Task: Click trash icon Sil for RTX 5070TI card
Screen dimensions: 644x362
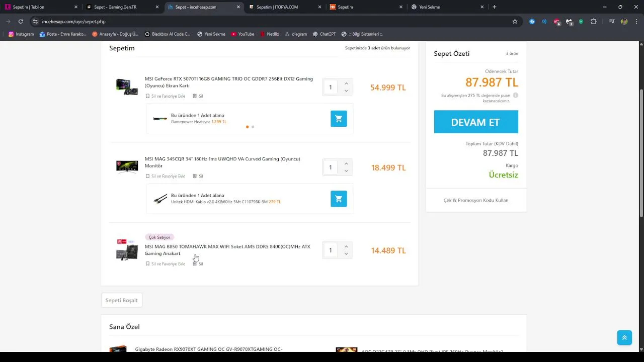Action: click(198, 96)
